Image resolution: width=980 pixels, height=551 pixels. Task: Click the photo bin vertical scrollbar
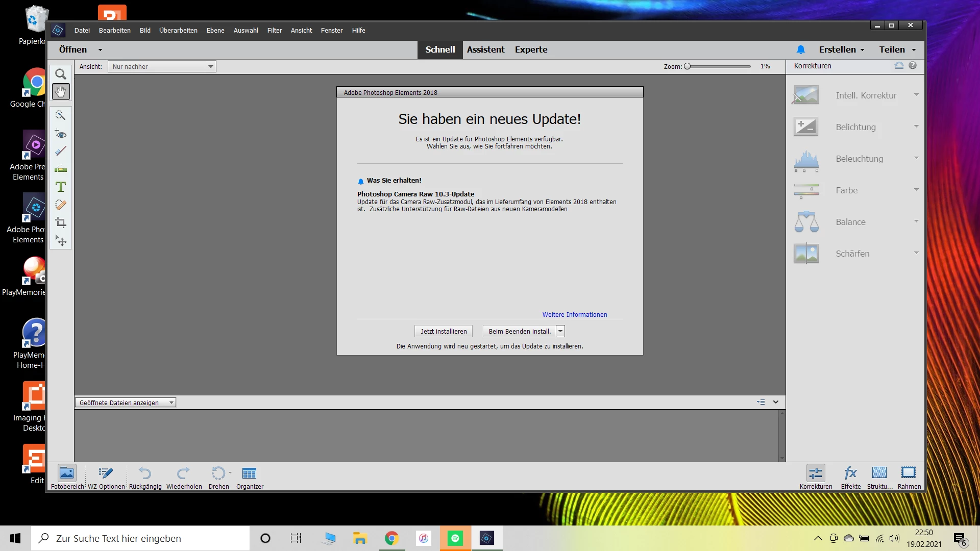(781, 435)
